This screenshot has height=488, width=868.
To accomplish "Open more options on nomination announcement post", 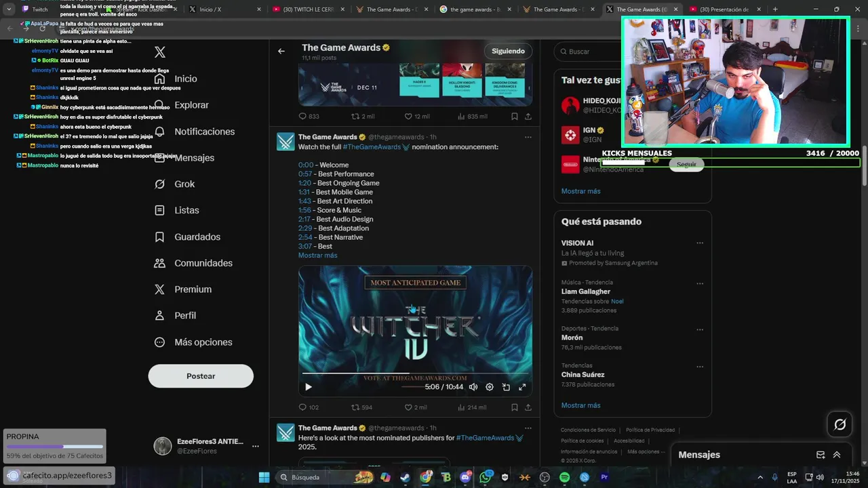I will pos(528,137).
